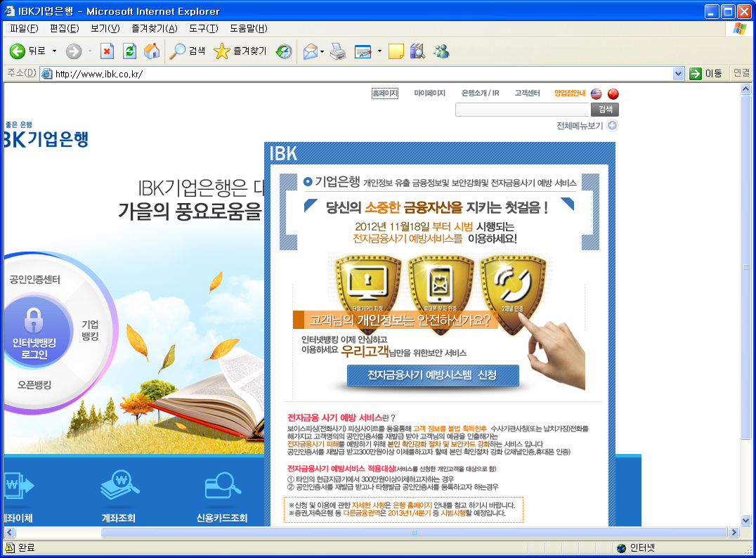The width and height of the screenshot is (756, 558).
Task: Expand the Forward button history dropdown arrow
Action: (x=90, y=51)
